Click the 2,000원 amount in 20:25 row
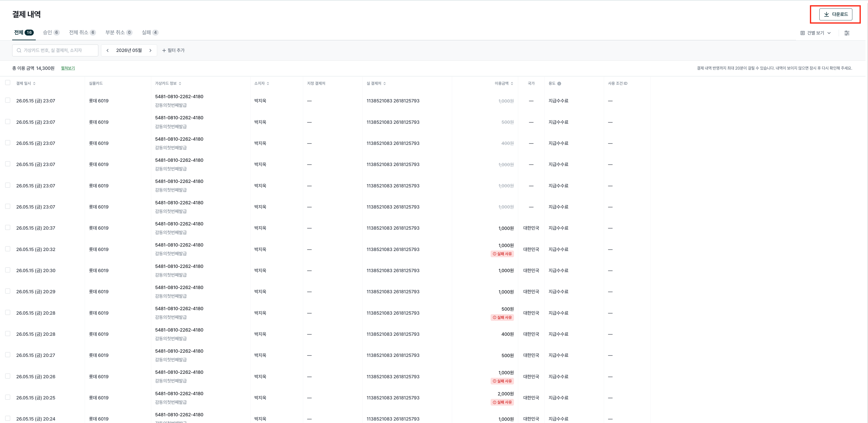868x423 pixels. pyautogui.click(x=506, y=394)
